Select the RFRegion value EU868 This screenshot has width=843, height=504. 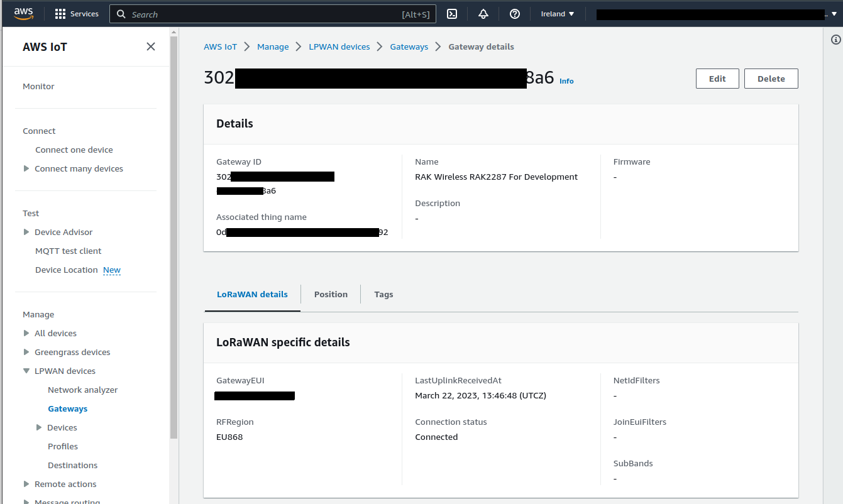[x=229, y=437]
